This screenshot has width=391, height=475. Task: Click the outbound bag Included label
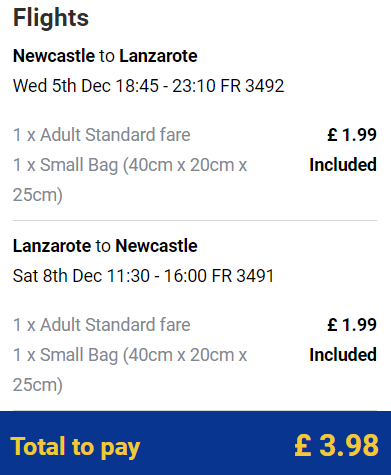point(343,165)
